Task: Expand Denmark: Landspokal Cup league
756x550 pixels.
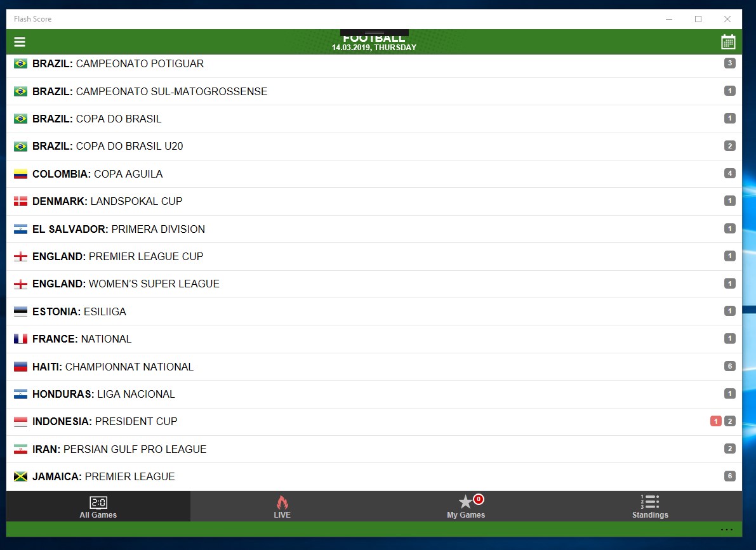Action: click(x=374, y=201)
